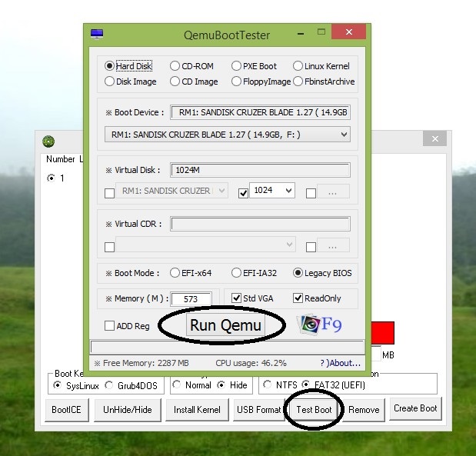476x456 pixels.
Task: Open the Virtual CDR drive dropdown
Action: click(205, 245)
